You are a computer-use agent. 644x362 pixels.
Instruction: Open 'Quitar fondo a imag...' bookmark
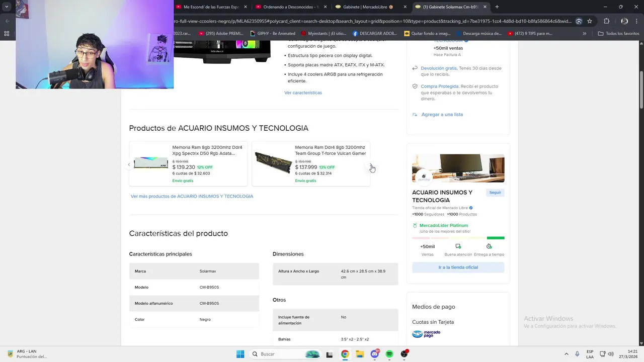(427, 34)
